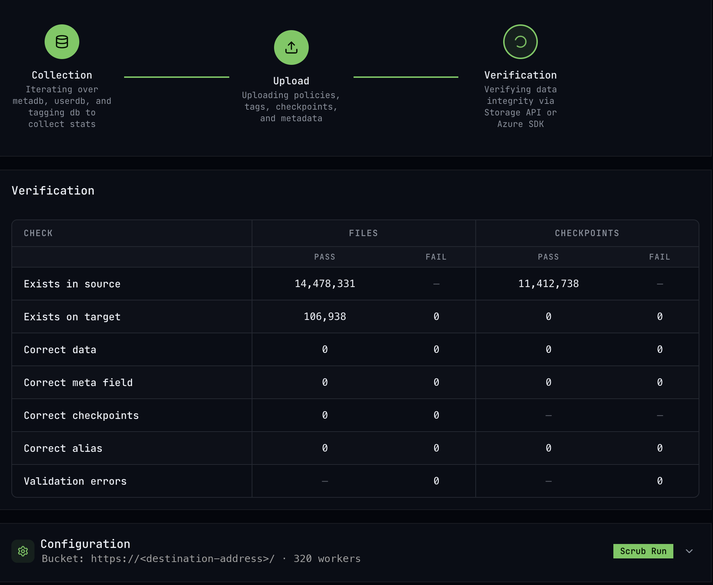Expand the Configuration section chevron
713x585 pixels.
point(689,551)
